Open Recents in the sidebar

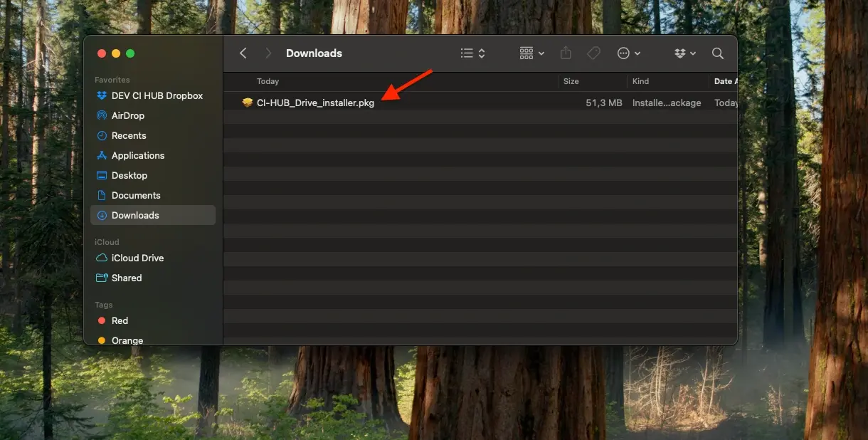point(153,135)
